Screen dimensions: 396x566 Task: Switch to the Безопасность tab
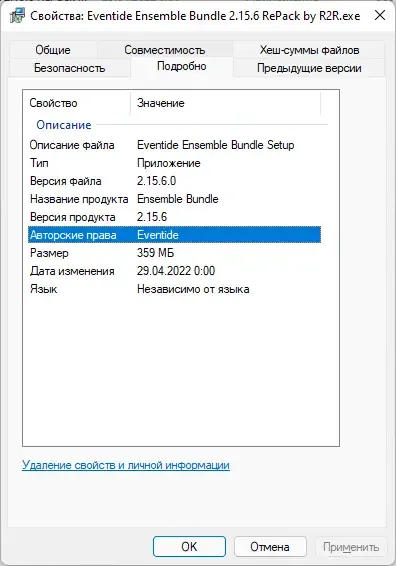tap(69, 68)
